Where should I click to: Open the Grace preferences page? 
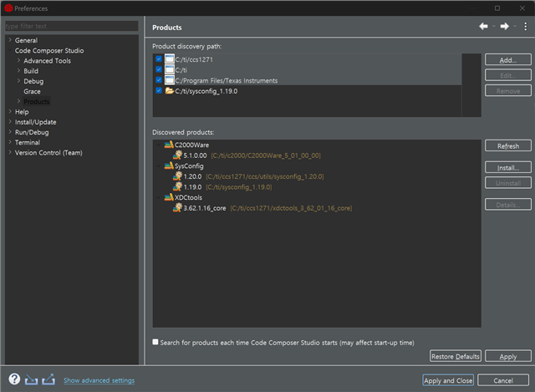pos(32,91)
